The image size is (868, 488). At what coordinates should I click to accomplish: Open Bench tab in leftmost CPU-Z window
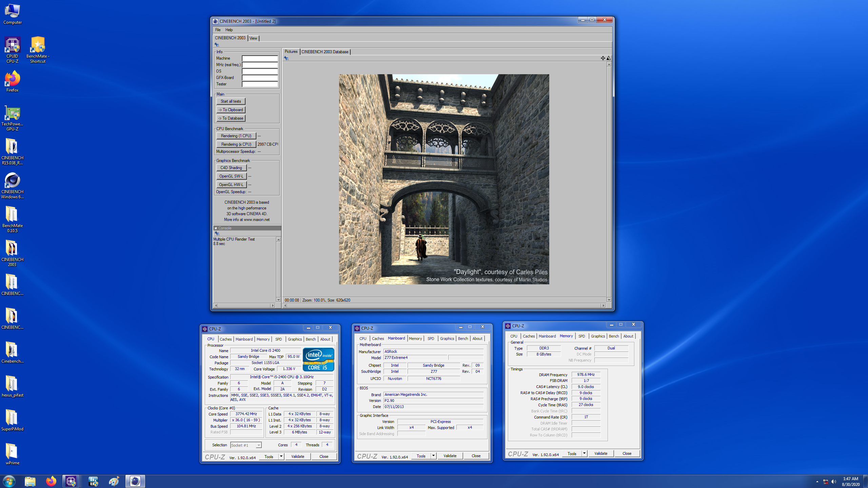point(311,339)
